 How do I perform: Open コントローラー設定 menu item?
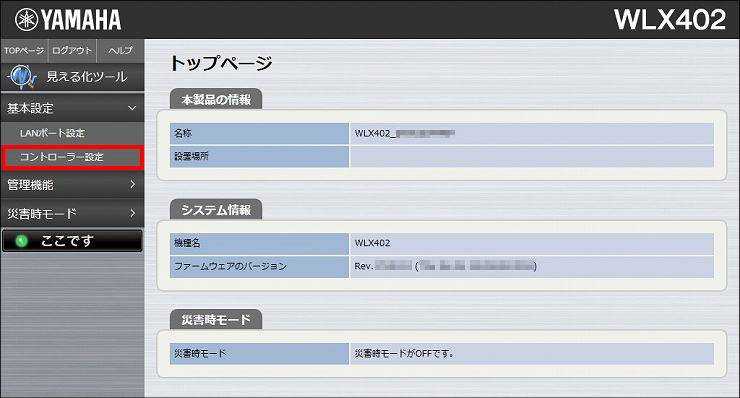pyautogui.click(x=72, y=157)
